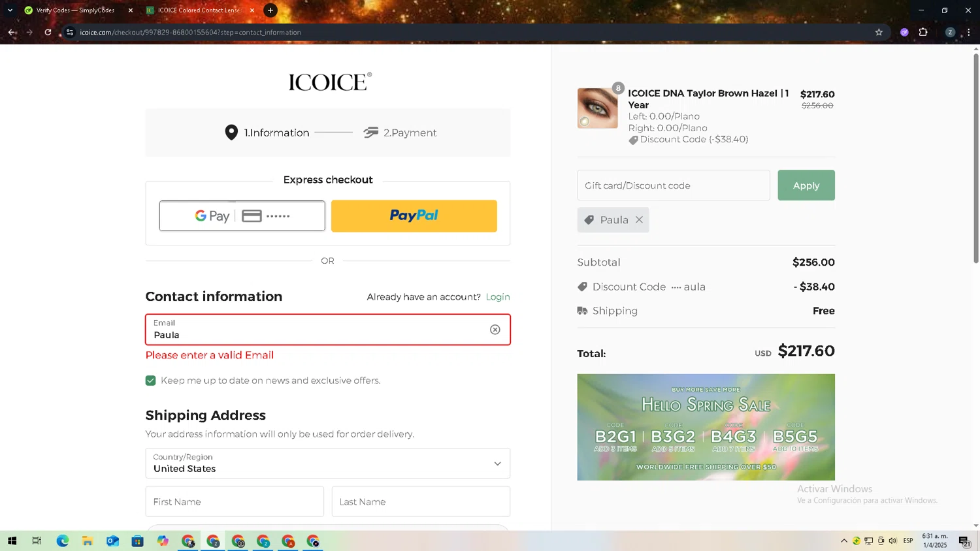View site information icon in address bar
The image size is (980, 551).
(x=70, y=32)
